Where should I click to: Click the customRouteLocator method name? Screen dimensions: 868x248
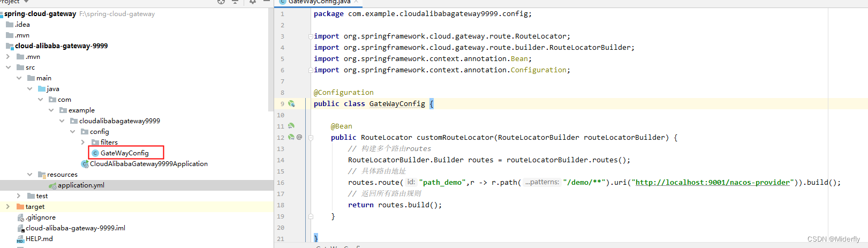pyautogui.click(x=455, y=138)
